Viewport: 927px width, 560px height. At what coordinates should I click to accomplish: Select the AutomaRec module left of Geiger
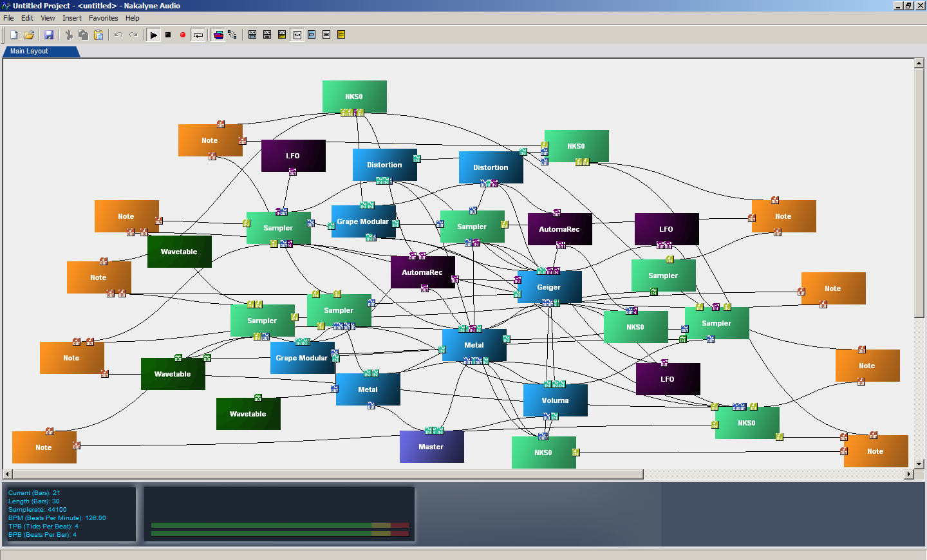click(423, 272)
